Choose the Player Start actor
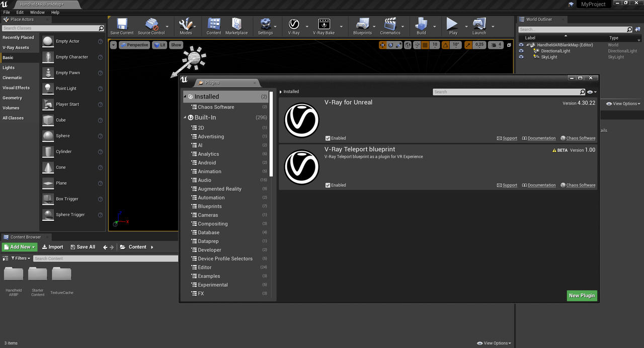The width and height of the screenshot is (644, 348). click(73, 104)
